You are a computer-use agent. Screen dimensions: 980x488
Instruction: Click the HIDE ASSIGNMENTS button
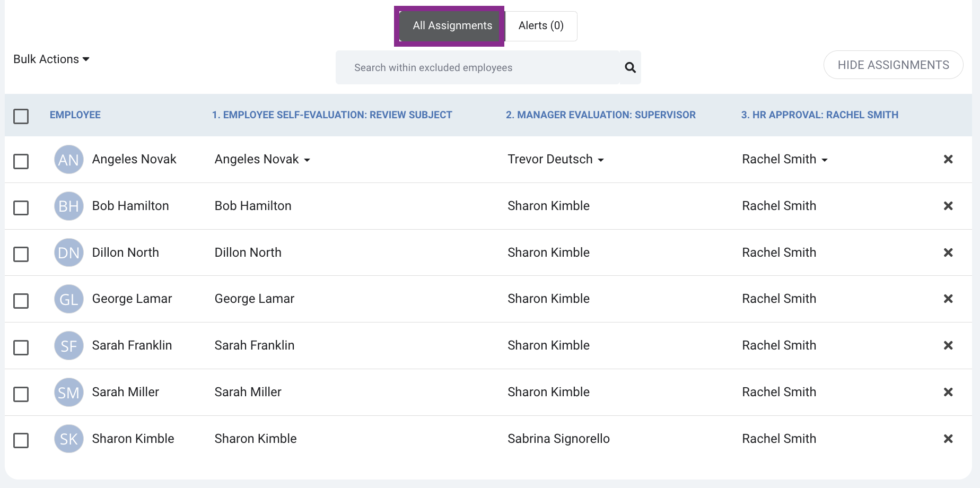pyautogui.click(x=893, y=65)
